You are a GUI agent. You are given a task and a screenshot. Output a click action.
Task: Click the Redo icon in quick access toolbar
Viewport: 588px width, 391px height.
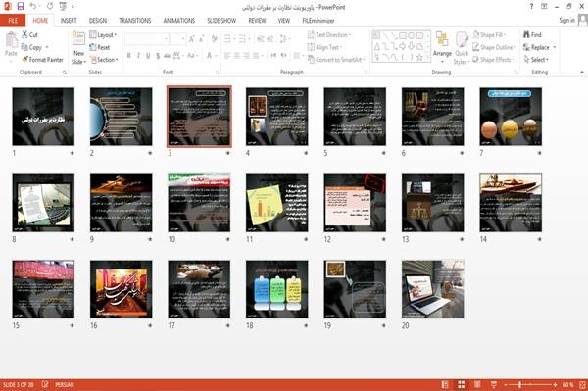[50, 7]
